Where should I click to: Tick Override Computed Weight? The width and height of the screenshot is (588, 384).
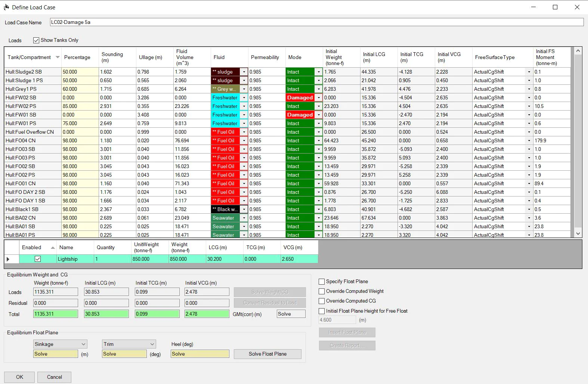pyautogui.click(x=322, y=291)
